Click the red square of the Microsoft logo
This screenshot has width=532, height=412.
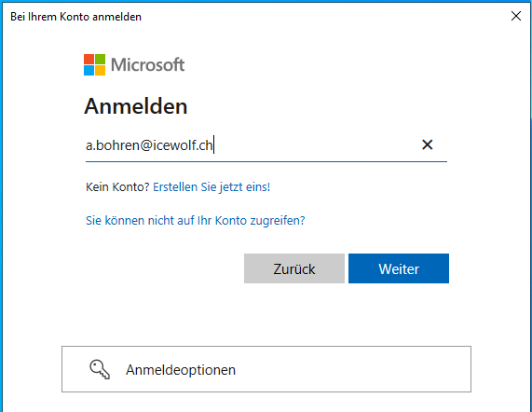tap(89, 59)
